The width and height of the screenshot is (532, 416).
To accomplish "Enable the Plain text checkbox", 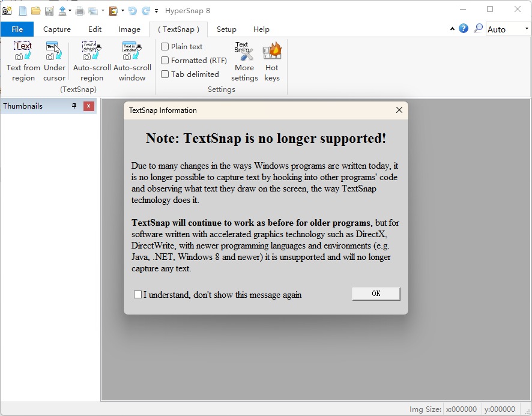I will [182, 46].
